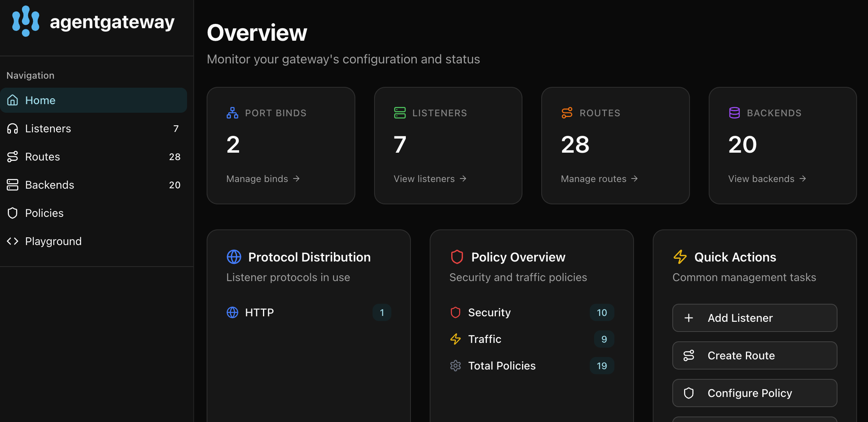This screenshot has height=422, width=868.
Task: Click the purple Backends database icon
Action: [734, 113]
